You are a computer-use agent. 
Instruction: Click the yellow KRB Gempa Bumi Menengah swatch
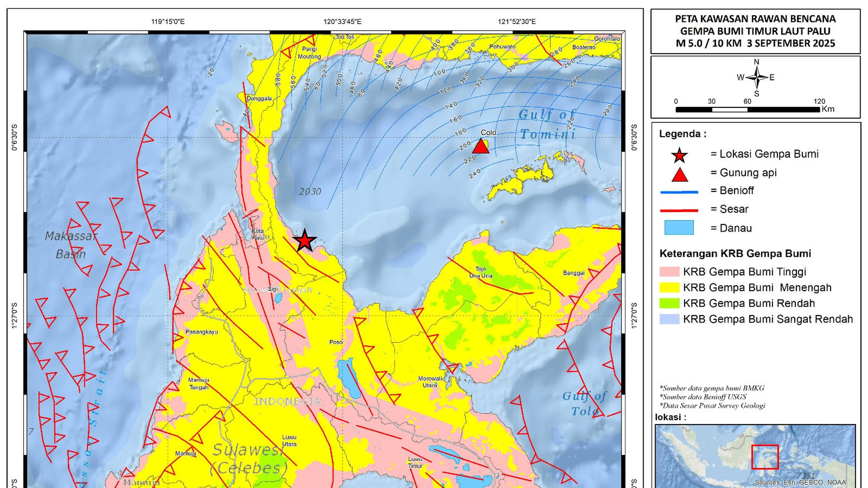pyautogui.click(x=669, y=287)
